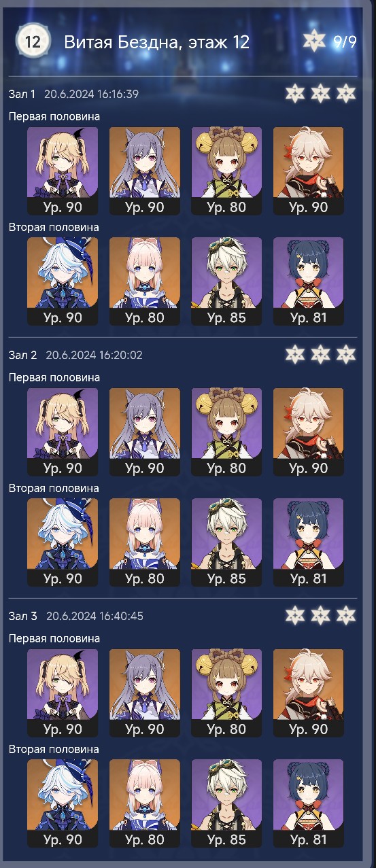Click the first star of Зал 1
Image resolution: width=376 pixels, height=868 pixels.
[295, 93]
